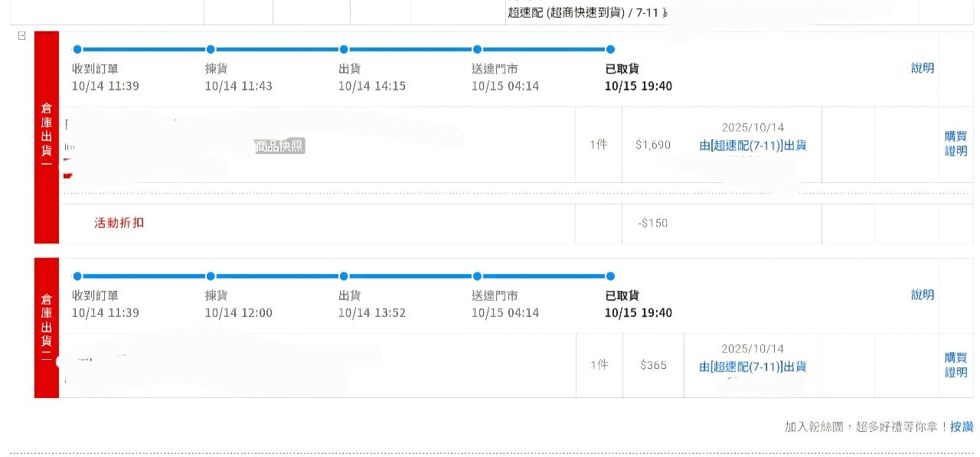Click 出貨 10/14 13:52 timeline dot
980x457 pixels.
(344, 276)
